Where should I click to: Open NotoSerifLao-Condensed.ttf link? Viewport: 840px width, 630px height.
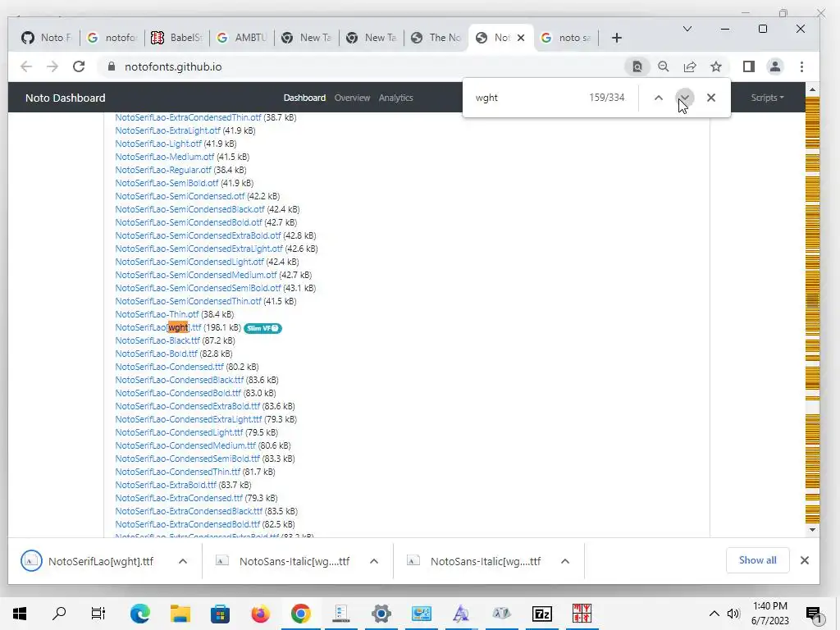(169, 367)
